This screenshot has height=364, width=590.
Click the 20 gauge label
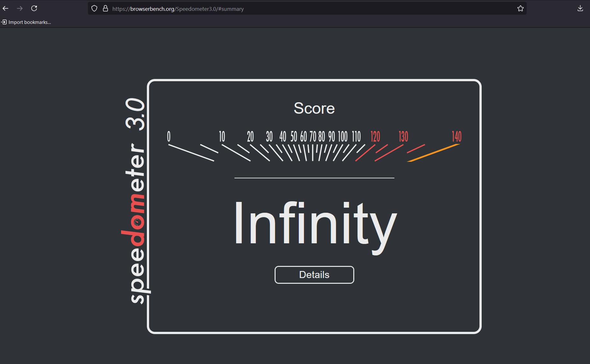point(250,136)
